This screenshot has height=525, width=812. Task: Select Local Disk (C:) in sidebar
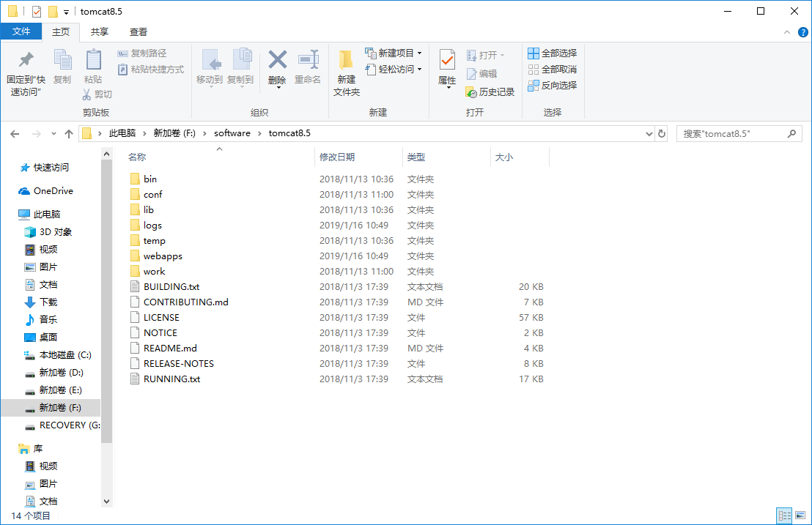tap(58, 355)
